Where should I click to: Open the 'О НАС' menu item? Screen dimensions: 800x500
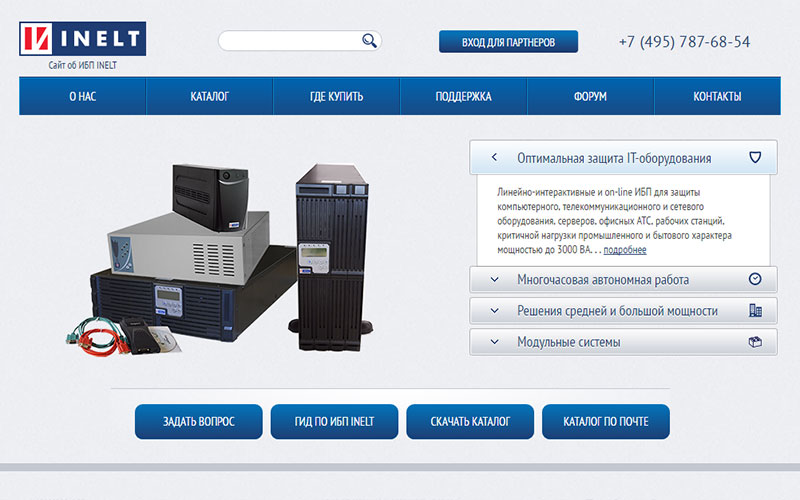(83, 96)
